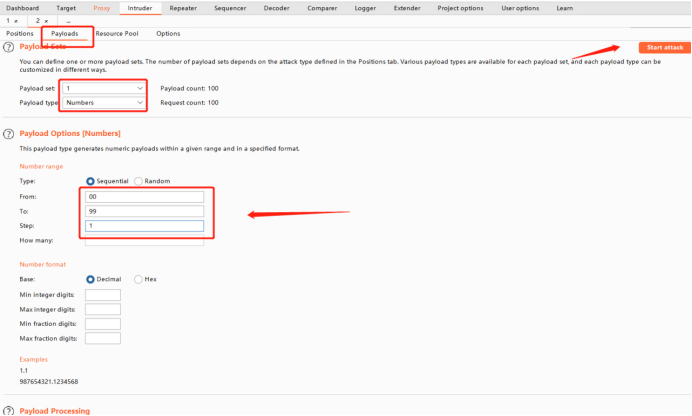Click the To number field
Screen dimensions: 692x416
click(144, 211)
